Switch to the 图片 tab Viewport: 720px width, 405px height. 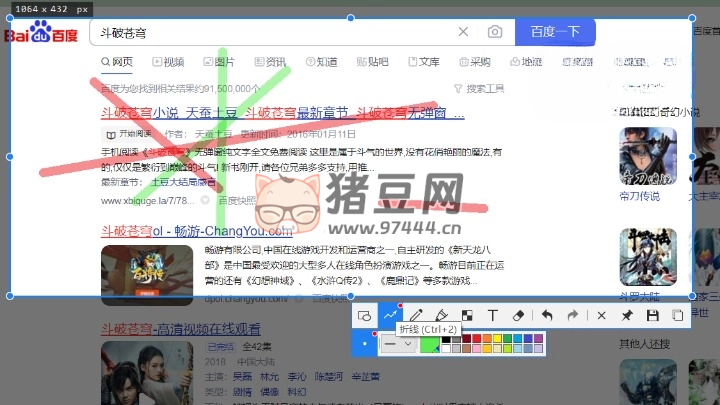coord(219,62)
